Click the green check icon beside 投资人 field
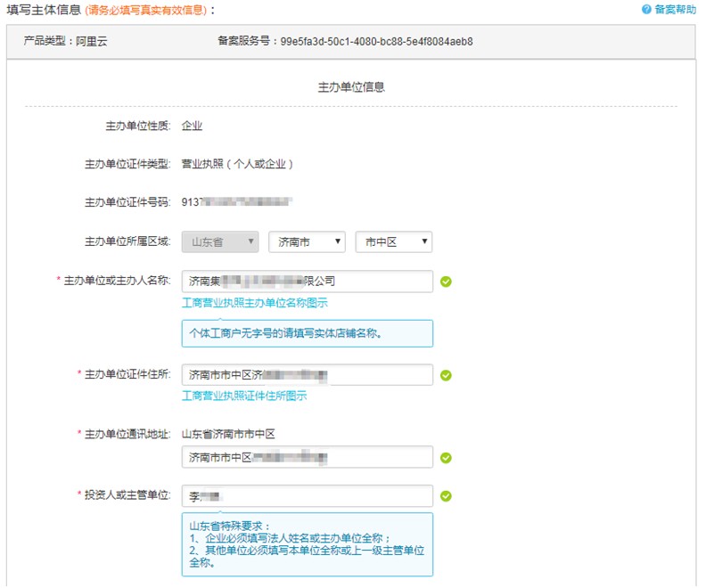 tap(446, 496)
